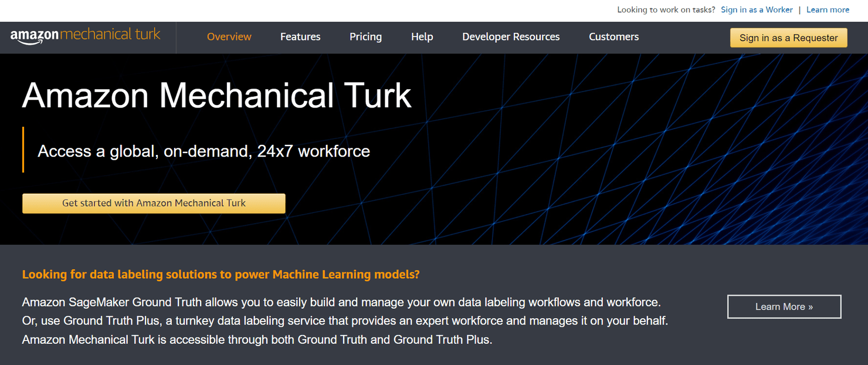Go to the Features page
Viewport: 868px width, 365px height.
click(300, 37)
